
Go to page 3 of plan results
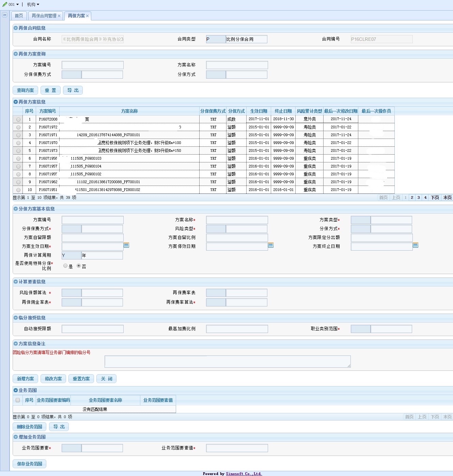pyautogui.click(x=419, y=197)
